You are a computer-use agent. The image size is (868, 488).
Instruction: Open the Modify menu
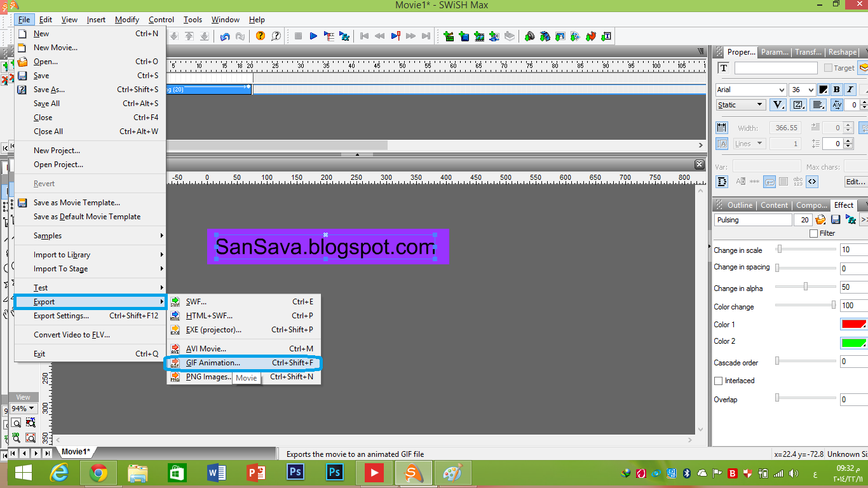127,20
